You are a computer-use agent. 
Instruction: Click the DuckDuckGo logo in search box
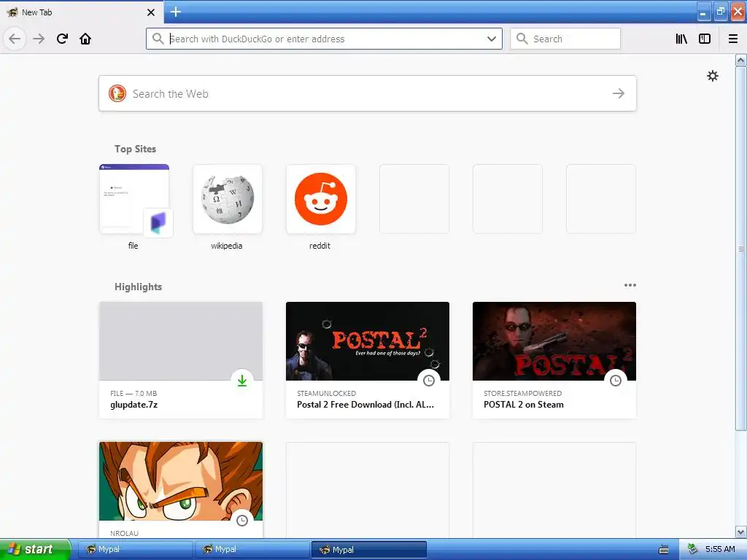click(x=117, y=93)
